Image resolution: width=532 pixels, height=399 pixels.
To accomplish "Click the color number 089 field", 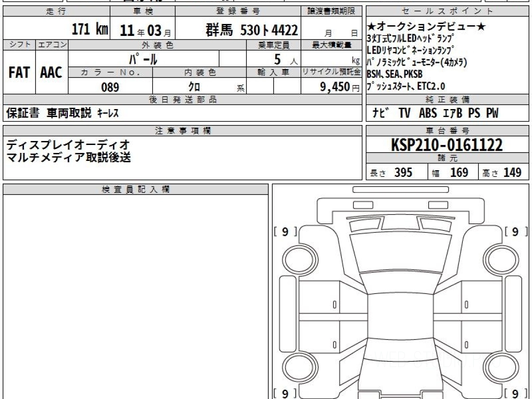I will tap(110, 87).
